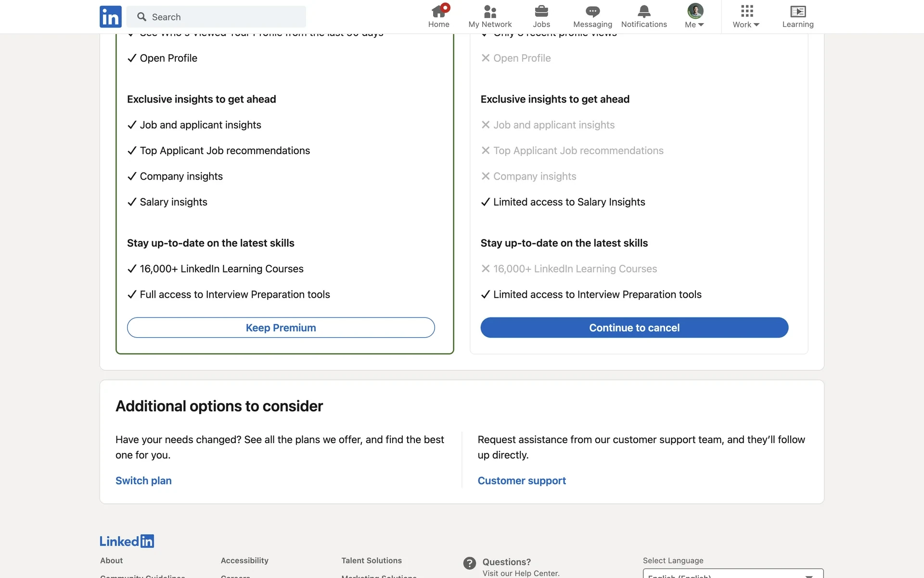This screenshot has width=924, height=578.
Task: Open the Accessibility footer link
Action: [x=244, y=561]
